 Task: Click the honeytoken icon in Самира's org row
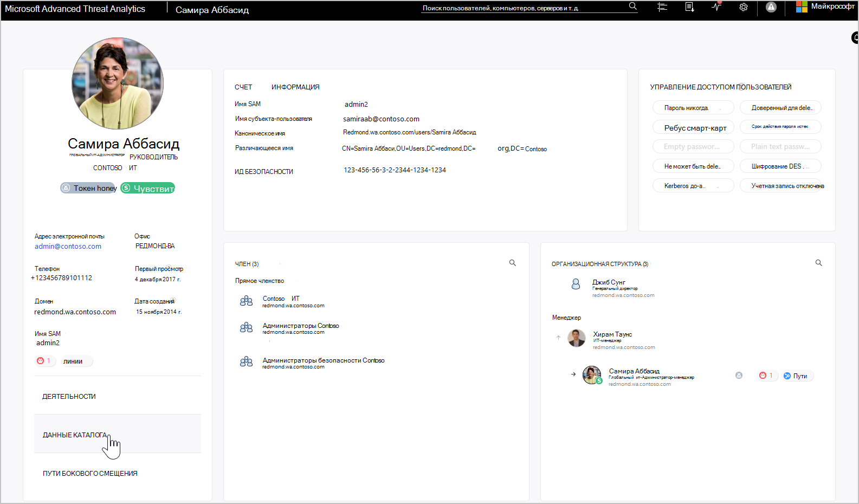click(739, 376)
